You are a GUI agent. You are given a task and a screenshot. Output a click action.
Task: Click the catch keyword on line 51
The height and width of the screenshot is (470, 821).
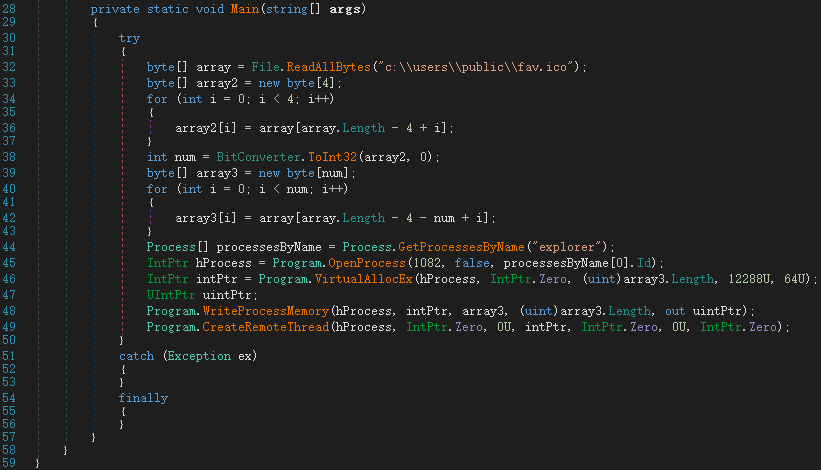(136, 356)
